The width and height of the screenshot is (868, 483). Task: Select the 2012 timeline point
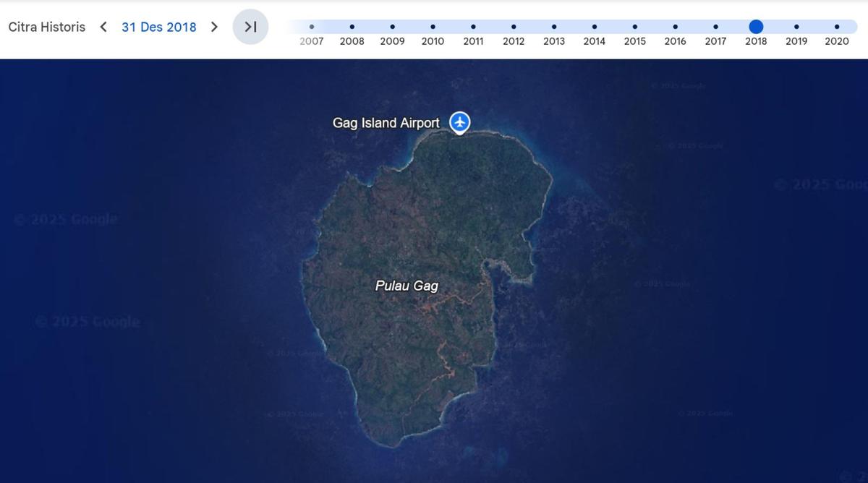pyautogui.click(x=514, y=27)
